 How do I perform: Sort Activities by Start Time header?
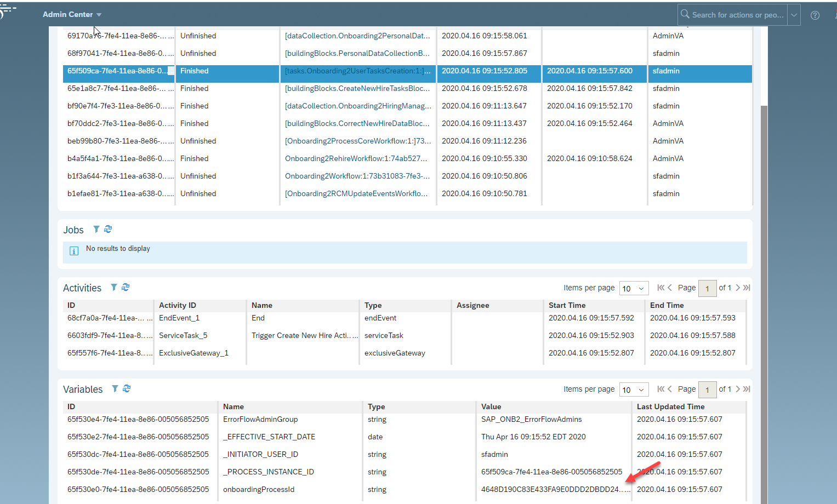coord(567,305)
